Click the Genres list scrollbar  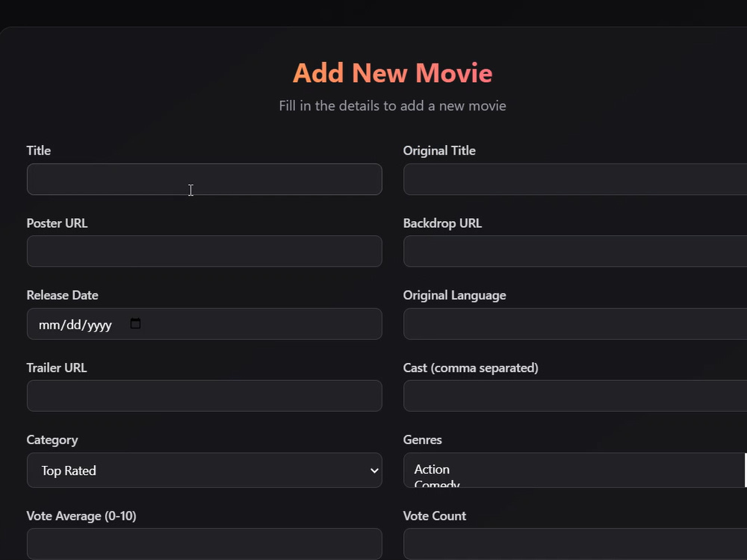pyautogui.click(x=746, y=470)
